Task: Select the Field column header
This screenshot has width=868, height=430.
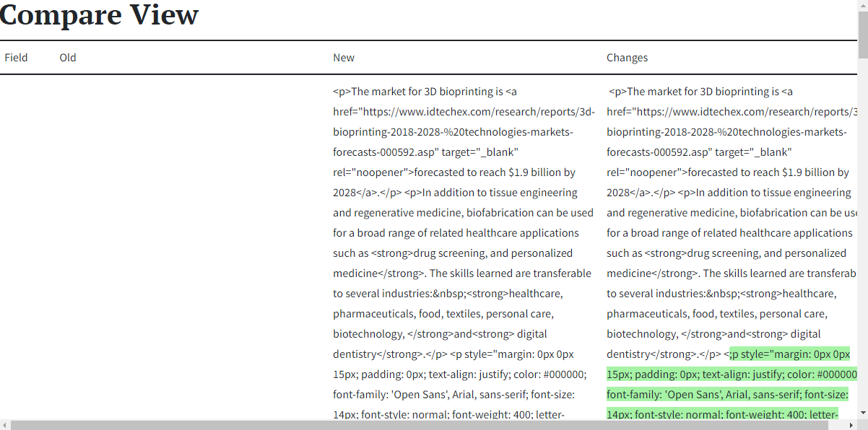Action: click(16, 58)
